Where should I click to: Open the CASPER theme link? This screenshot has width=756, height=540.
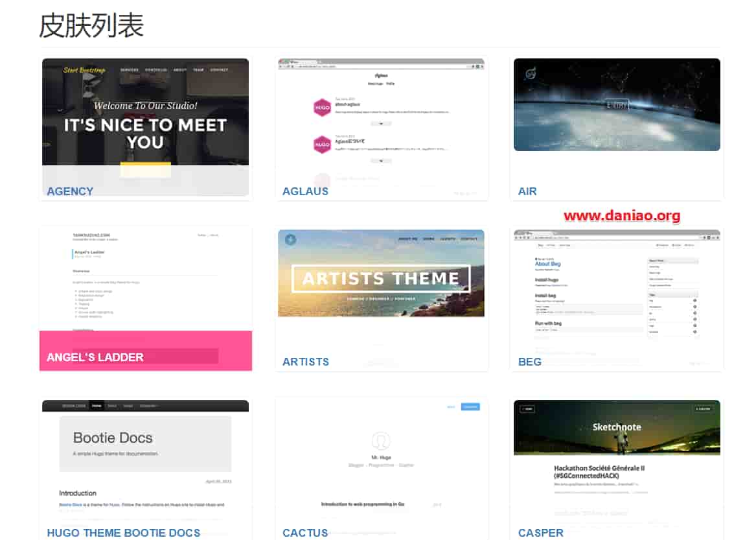[540, 533]
